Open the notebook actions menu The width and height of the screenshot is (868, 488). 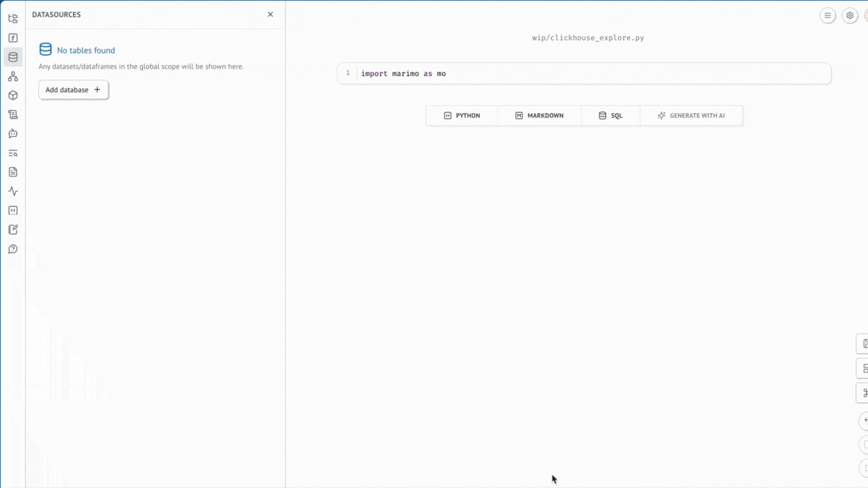coord(827,15)
